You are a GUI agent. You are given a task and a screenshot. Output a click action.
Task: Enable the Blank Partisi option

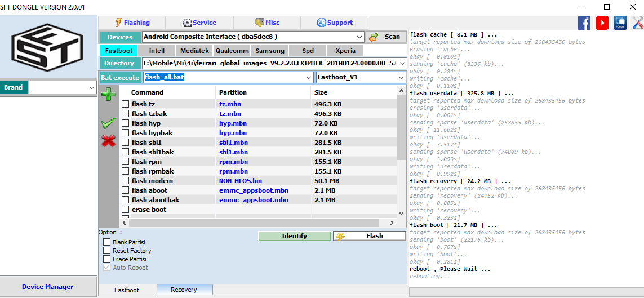point(107,242)
